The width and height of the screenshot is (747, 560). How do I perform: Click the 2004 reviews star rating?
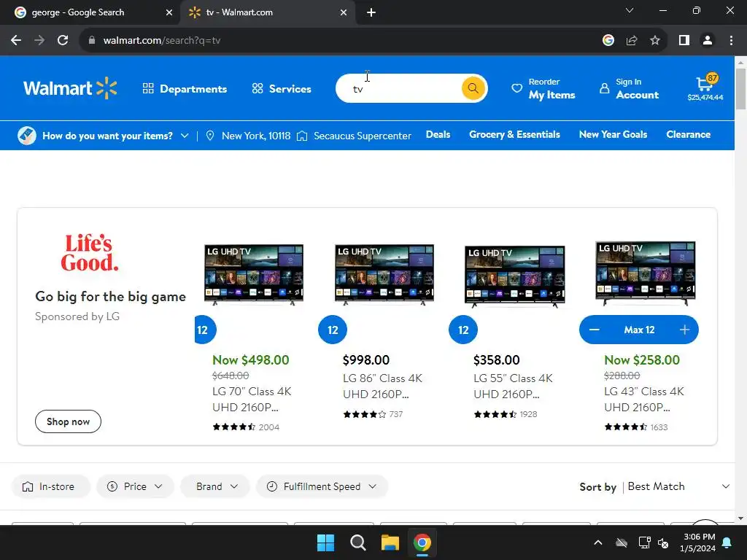pos(246,427)
